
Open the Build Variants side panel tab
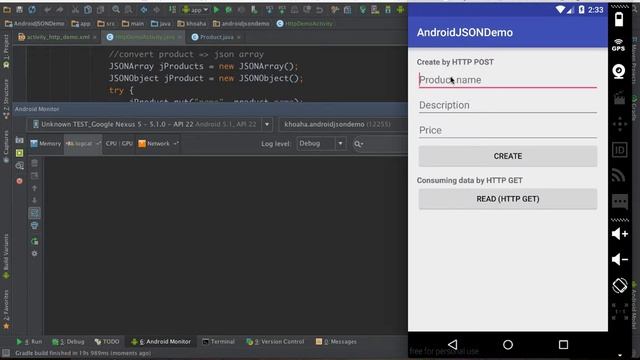[x=6, y=256]
